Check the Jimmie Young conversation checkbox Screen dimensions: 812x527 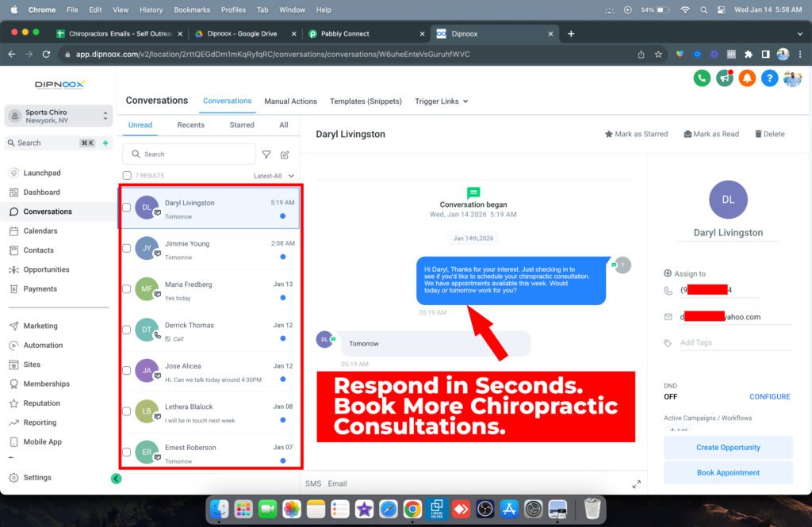point(126,249)
